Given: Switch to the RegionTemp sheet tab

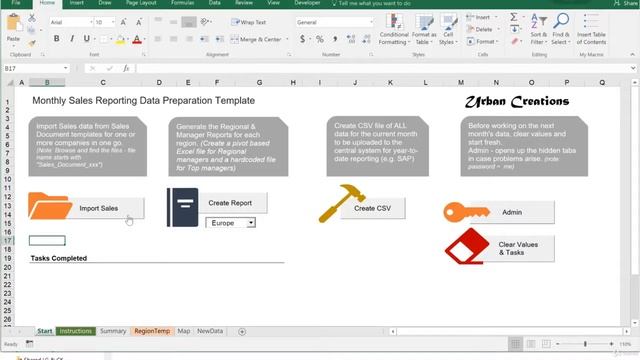Looking at the screenshot, I should 152,331.
